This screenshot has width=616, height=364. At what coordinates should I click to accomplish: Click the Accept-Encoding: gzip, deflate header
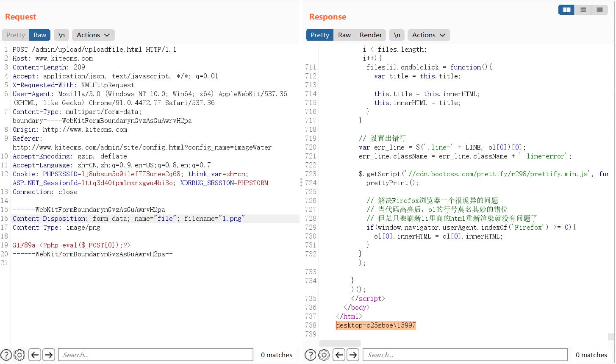click(x=69, y=156)
